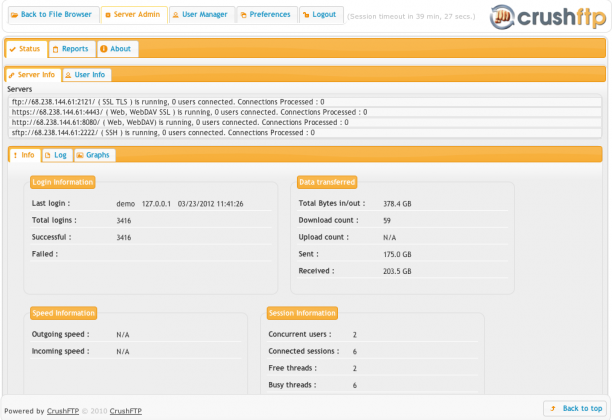The image size is (612, 420).
Task: Select the Status tab
Action: 27,49
